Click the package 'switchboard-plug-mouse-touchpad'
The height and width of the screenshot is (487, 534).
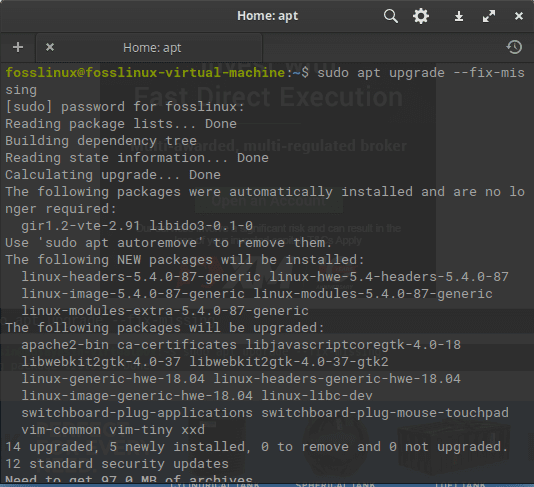pos(385,413)
